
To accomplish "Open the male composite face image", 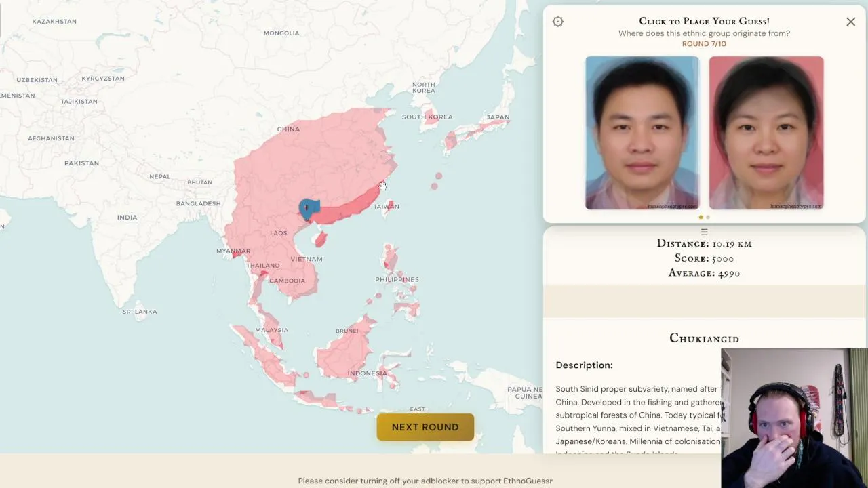I will pos(642,133).
